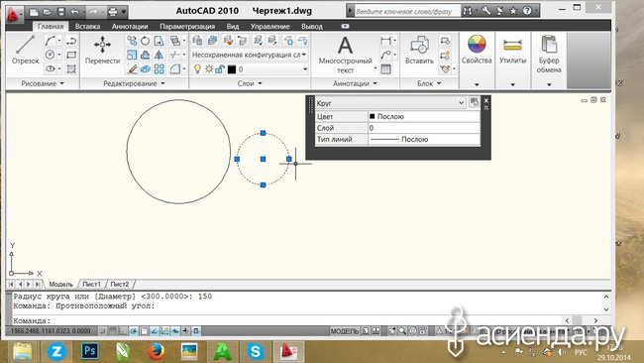
Task: Expand the Рисование panel arrow
Action: point(62,83)
